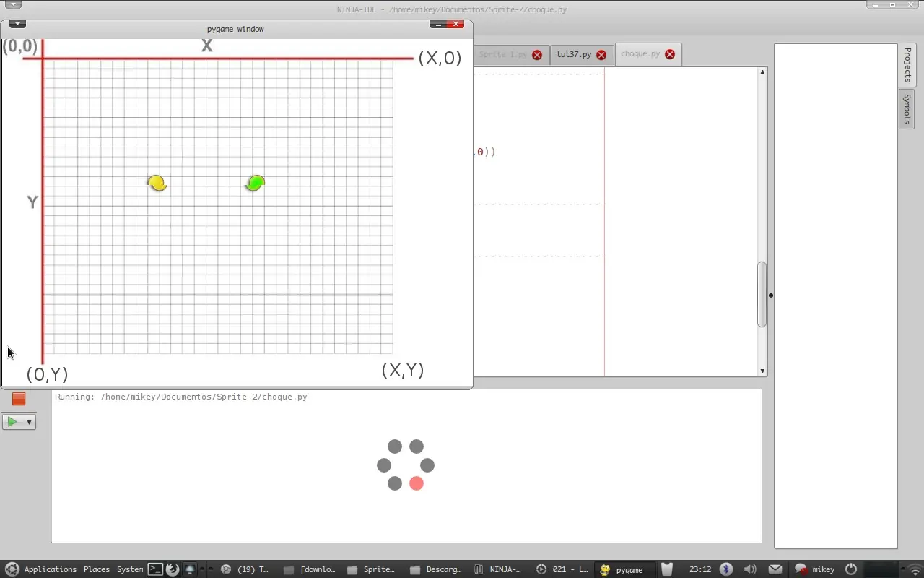924x578 pixels.
Task: Close the choque.py tab via its red icon
Action: click(x=669, y=53)
